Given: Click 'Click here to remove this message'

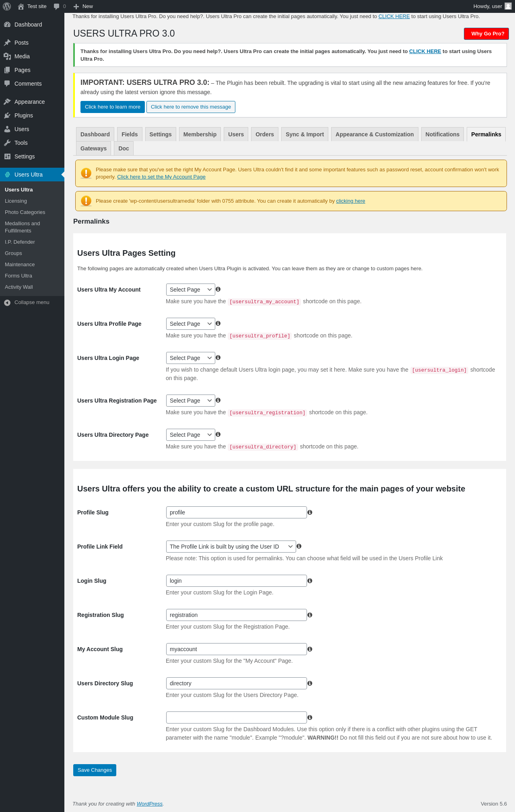Looking at the screenshot, I should coord(191,107).
